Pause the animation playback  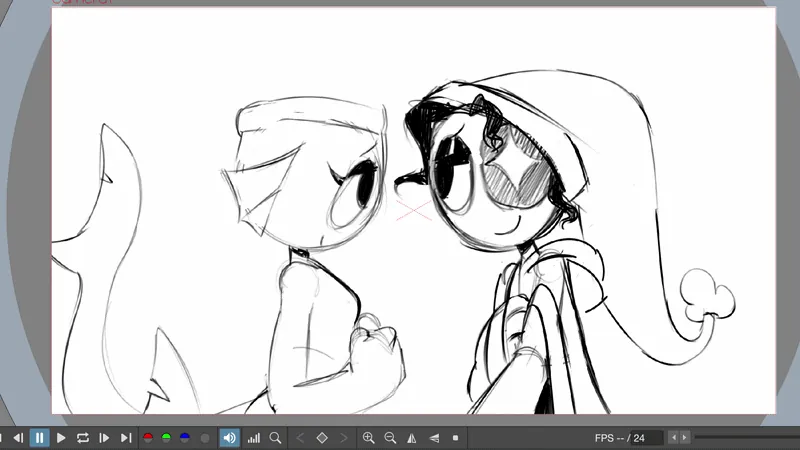pyautogui.click(x=39, y=438)
